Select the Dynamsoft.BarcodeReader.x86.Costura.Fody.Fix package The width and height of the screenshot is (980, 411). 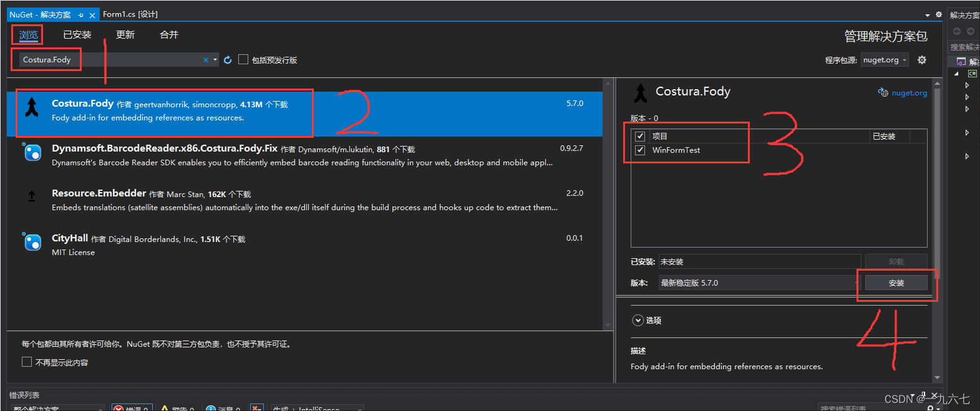[x=304, y=158]
